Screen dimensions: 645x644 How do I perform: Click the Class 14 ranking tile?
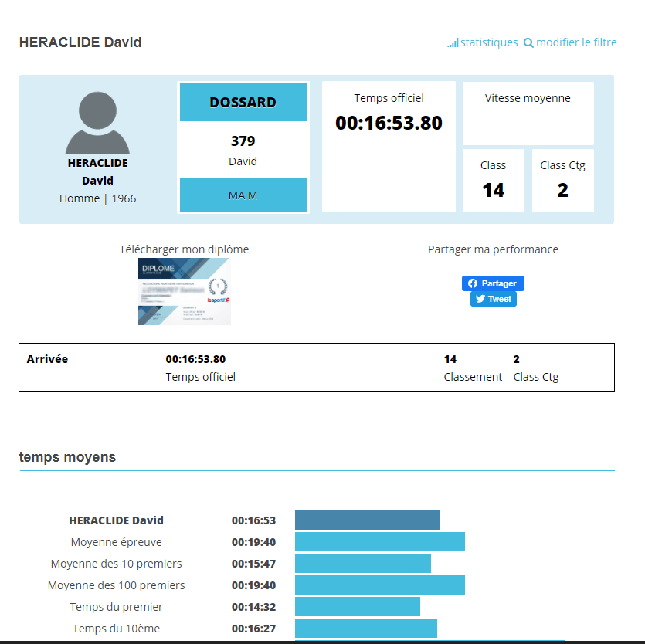click(x=493, y=181)
